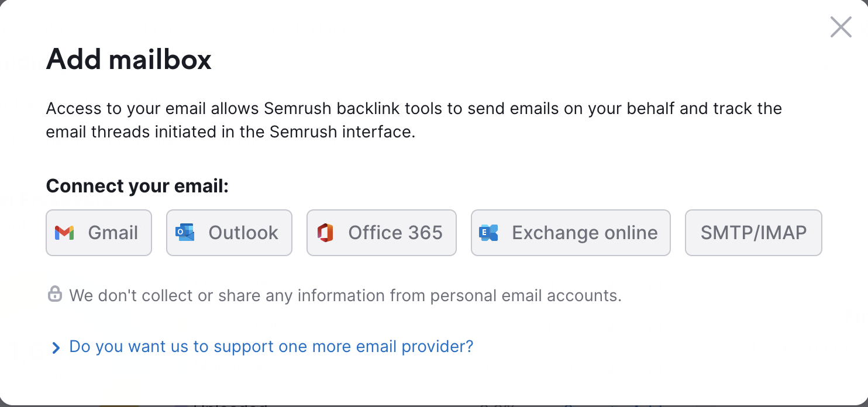Click the Semrush backlink tools description paragraph
The height and width of the screenshot is (407, 868).
[414, 120]
